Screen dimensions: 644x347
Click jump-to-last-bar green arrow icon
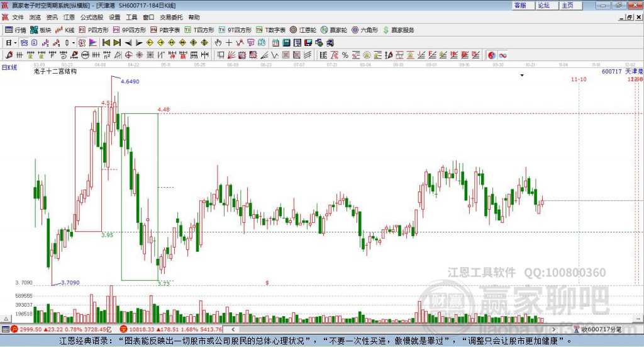coord(117,43)
